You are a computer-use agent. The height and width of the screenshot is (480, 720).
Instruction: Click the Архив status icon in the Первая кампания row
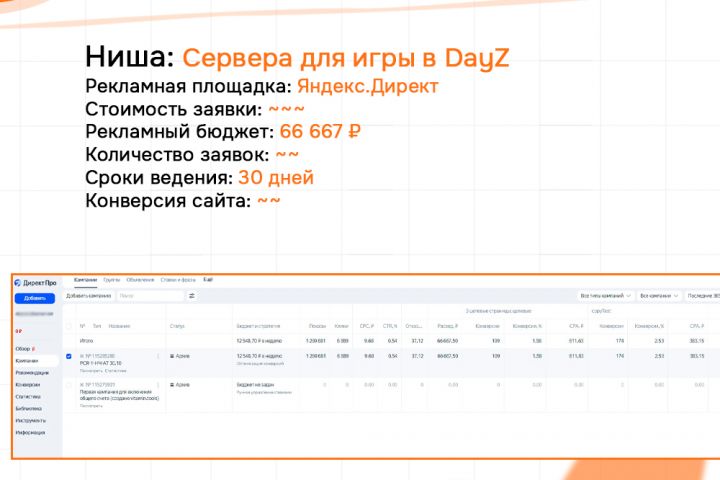tap(172, 385)
